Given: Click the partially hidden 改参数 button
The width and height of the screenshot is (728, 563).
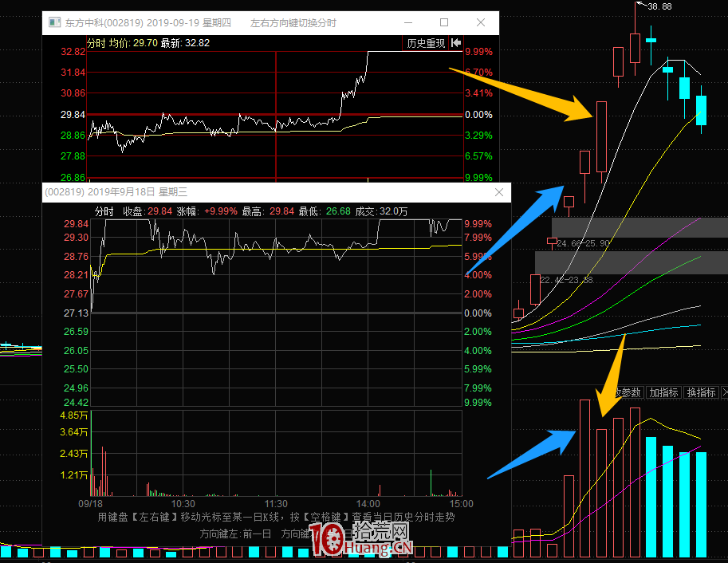Looking at the screenshot, I should point(628,392).
